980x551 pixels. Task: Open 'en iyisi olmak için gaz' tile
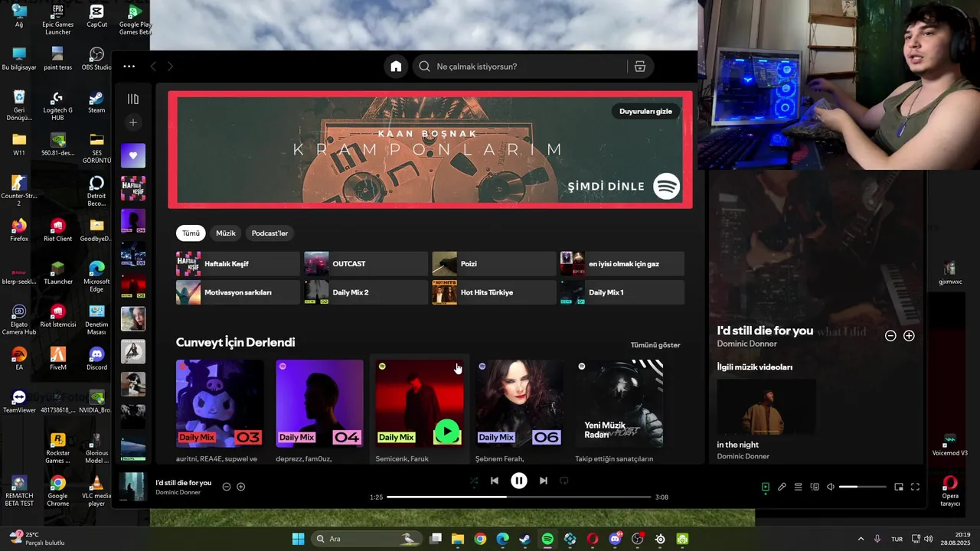[x=622, y=264]
